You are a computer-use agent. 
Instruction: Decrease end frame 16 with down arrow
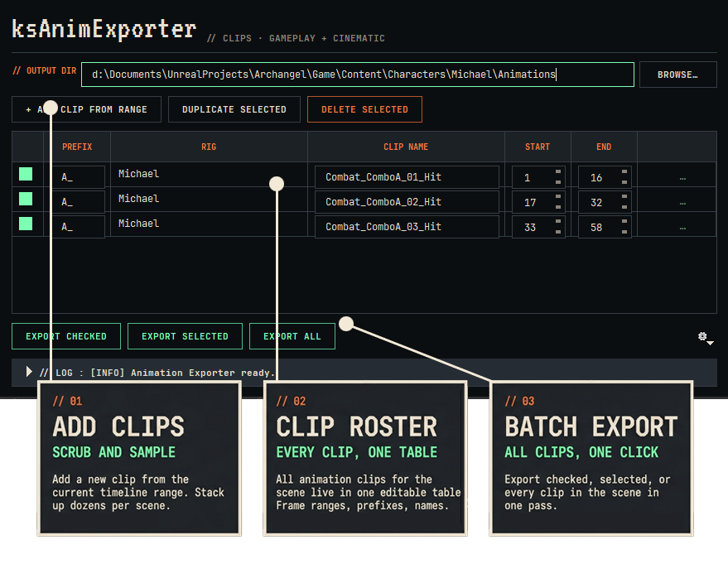624,182
